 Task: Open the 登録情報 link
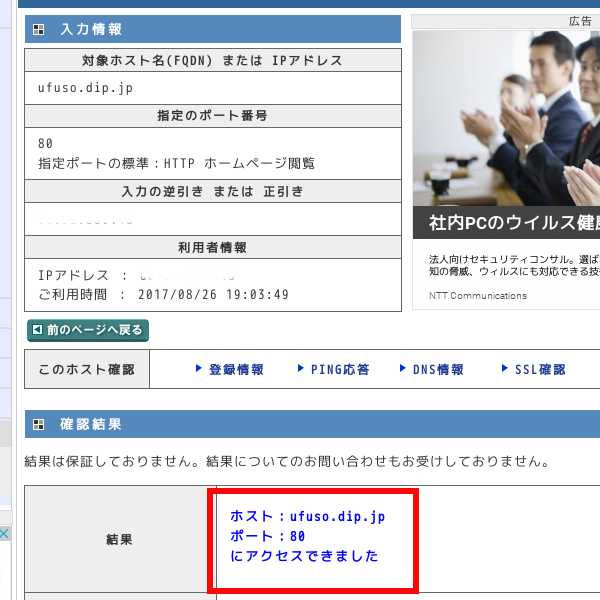point(236,370)
